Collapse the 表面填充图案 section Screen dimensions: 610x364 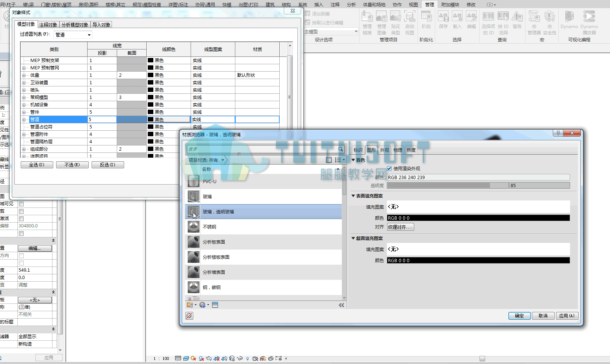pyautogui.click(x=353, y=196)
